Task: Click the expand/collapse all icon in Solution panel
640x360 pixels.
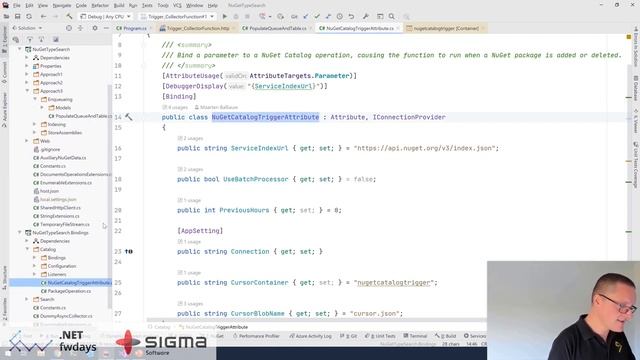Action: 80,28
